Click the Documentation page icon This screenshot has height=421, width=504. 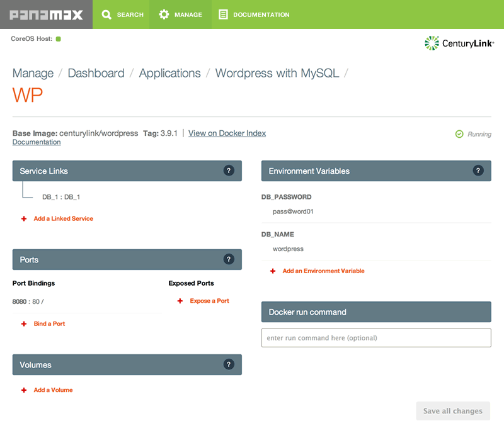click(223, 14)
